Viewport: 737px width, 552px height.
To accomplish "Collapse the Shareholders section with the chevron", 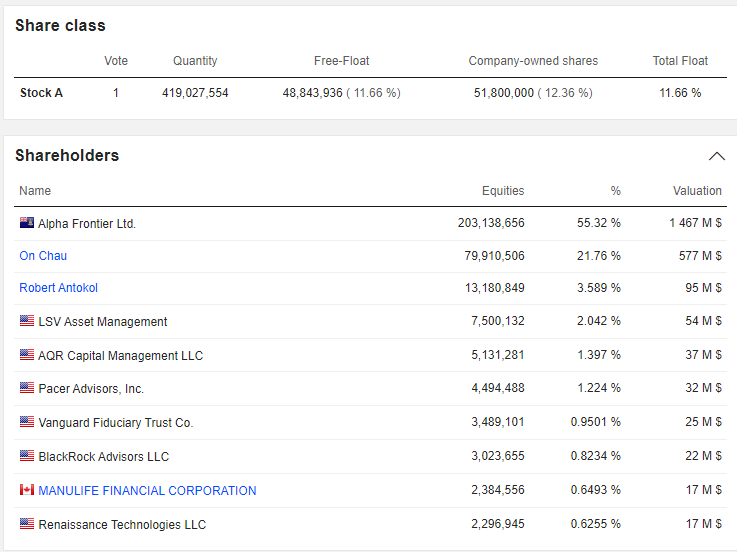I will [716, 156].
